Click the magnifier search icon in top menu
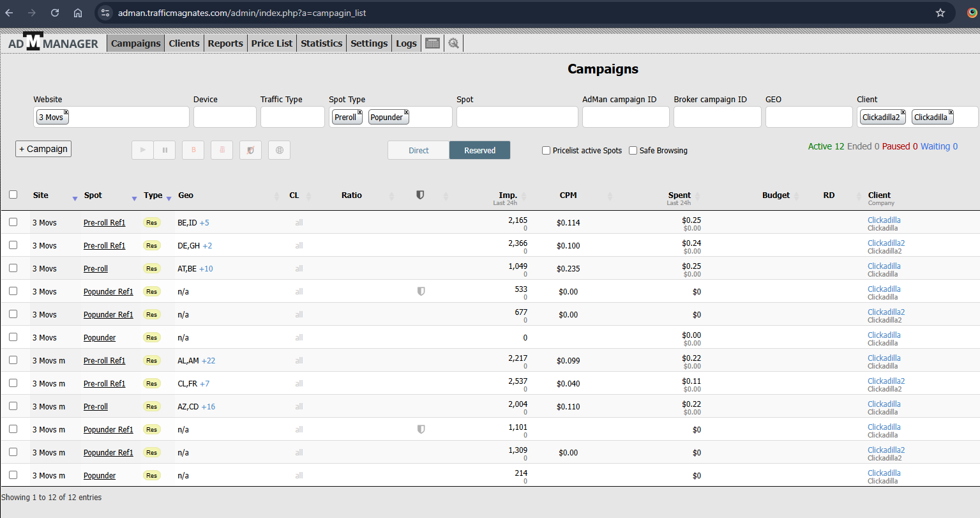The image size is (980, 518). (453, 43)
